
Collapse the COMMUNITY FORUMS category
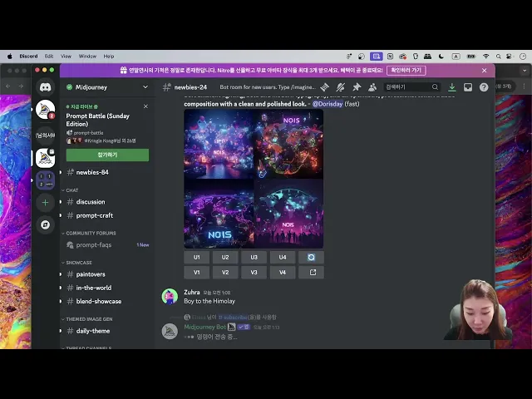[x=89, y=233]
